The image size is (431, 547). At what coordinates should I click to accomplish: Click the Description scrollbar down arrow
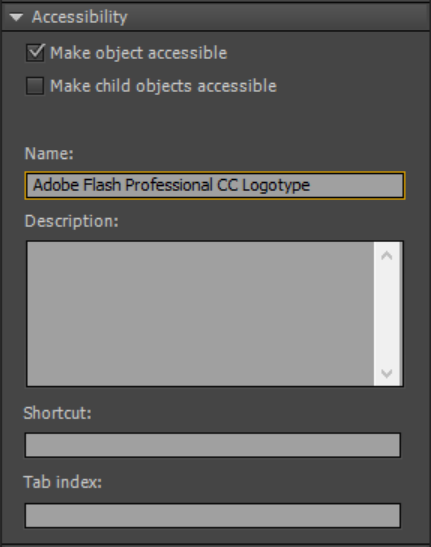tap(387, 373)
